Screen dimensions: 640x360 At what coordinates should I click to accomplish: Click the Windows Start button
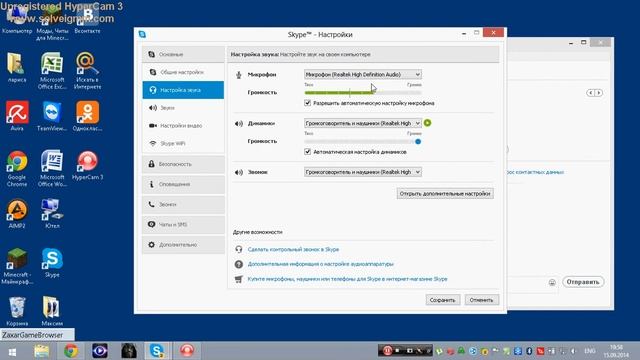click(12, 351)
